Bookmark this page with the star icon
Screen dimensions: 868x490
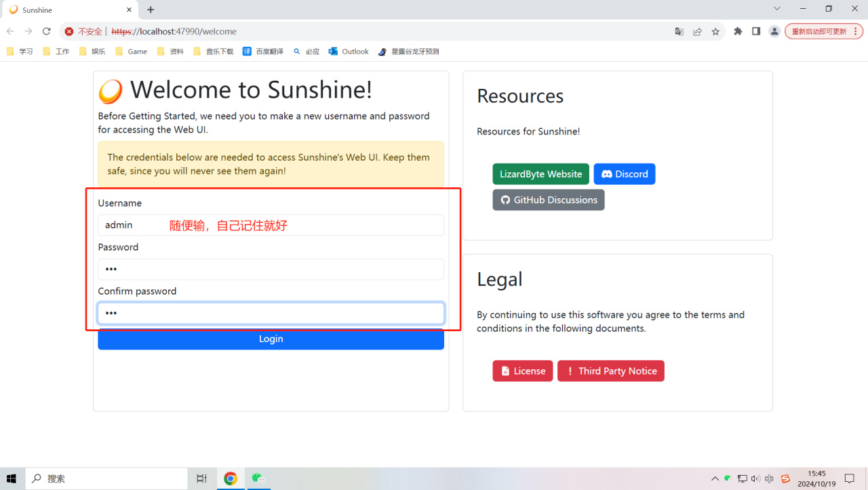coord(715,31)
